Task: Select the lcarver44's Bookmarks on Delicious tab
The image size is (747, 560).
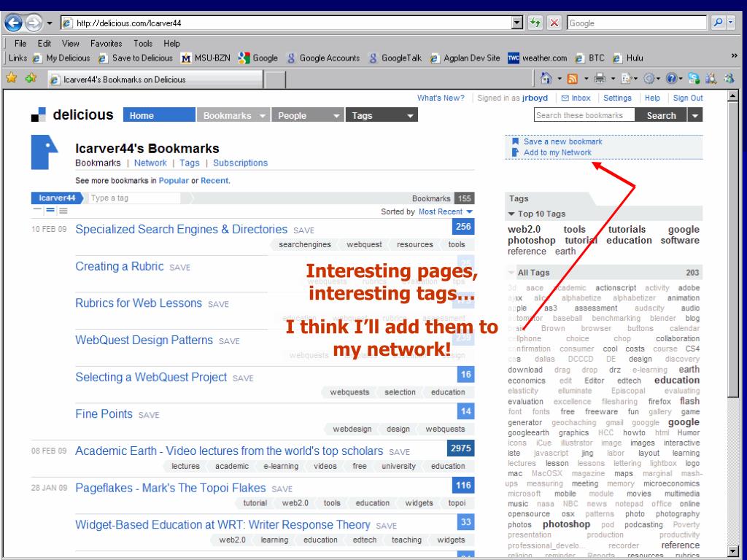Action: [155, 79]
